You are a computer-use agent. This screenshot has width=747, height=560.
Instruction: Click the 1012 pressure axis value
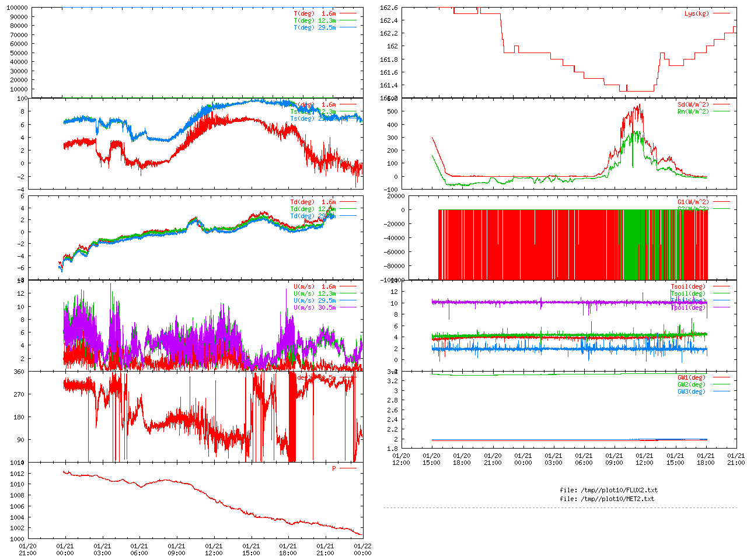coord(17,474)
